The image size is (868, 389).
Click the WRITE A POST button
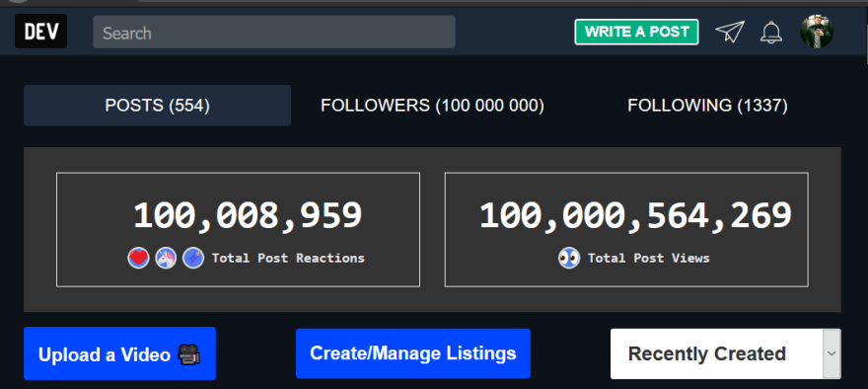(636, 33)
